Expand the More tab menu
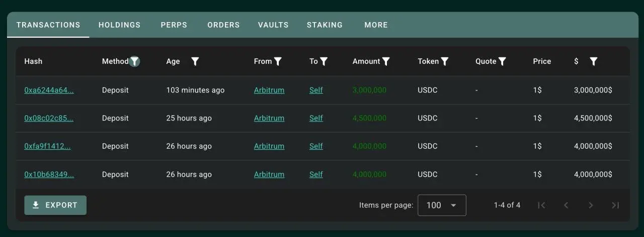This screenshot has height=237, width=644. (376, 25)
